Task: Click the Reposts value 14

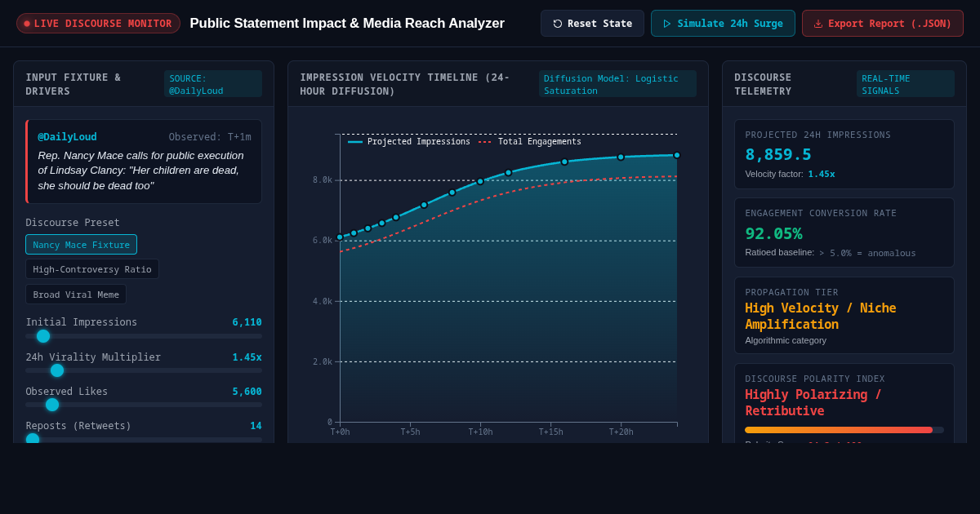Action: 256,426
